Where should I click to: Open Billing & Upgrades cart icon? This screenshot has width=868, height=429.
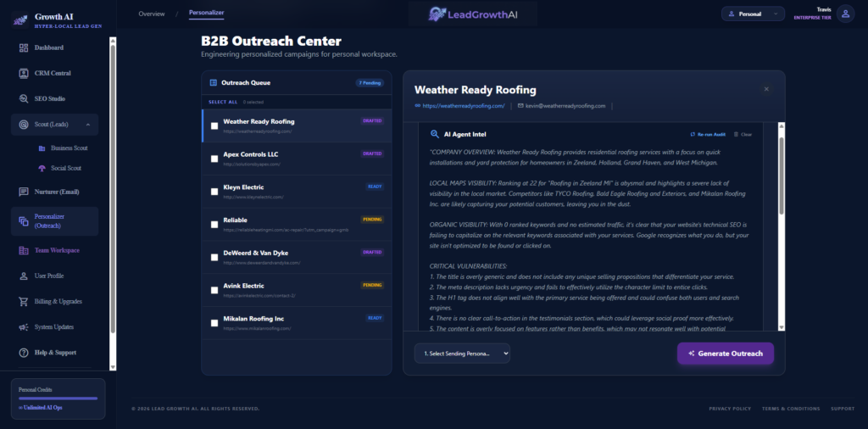click(x=23, y=302)
